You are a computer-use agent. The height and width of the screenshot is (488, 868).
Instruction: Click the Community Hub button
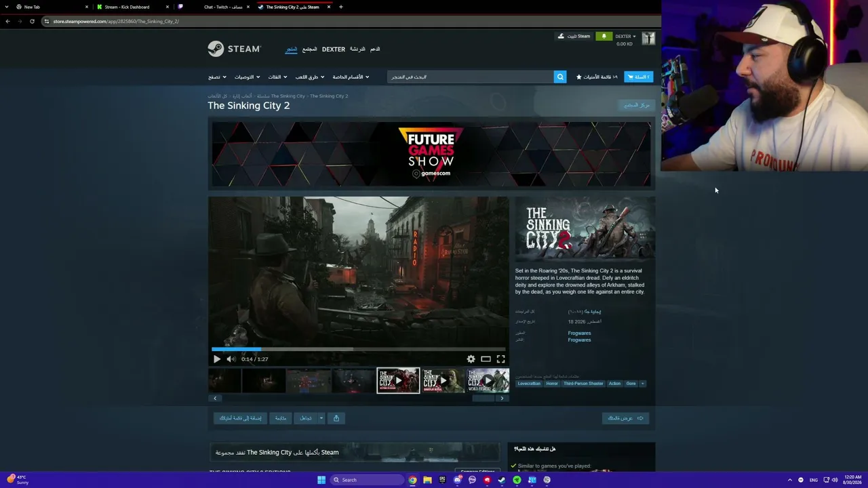(637, 105)
